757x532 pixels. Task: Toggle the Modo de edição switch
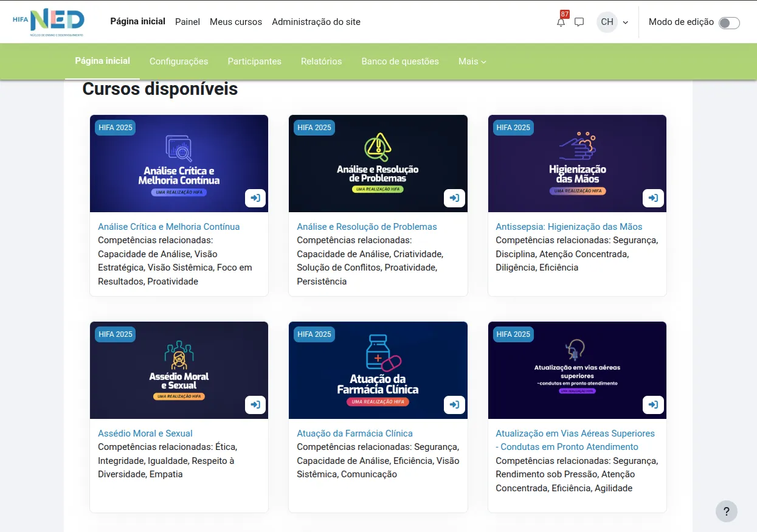point(728,23)
